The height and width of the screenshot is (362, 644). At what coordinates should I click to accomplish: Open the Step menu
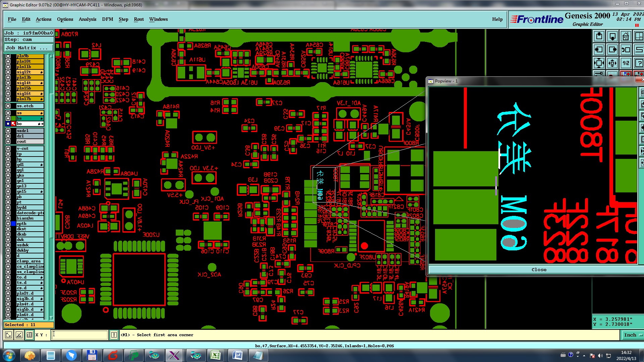(123, 19)
